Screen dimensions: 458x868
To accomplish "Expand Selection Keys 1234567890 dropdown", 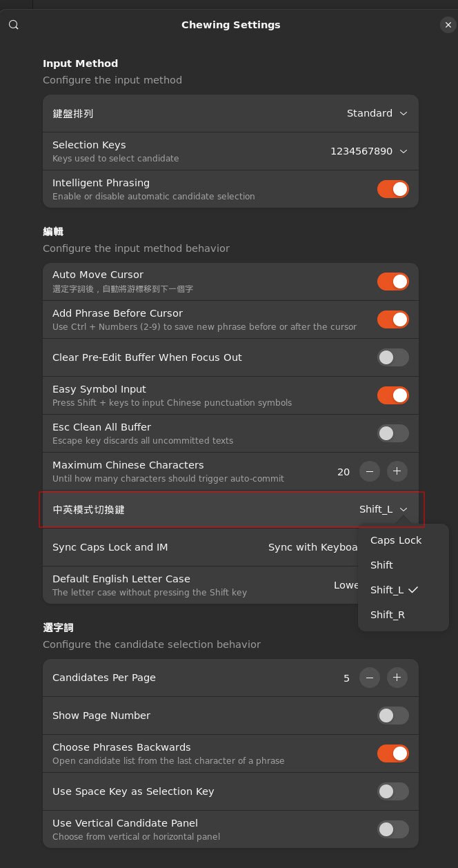I will pyautogui.click(x=369, y=151).
